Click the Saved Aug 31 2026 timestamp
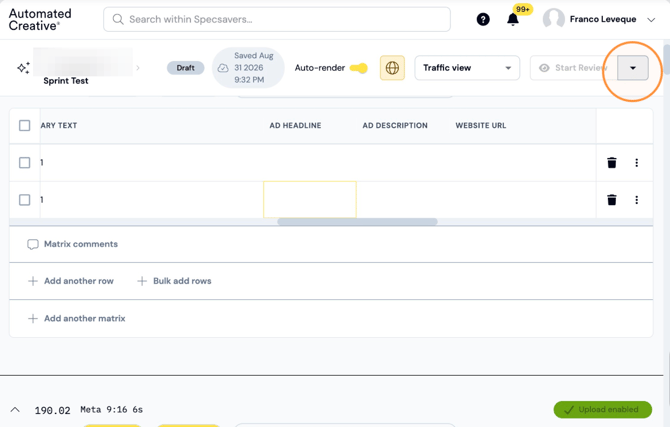 pyautogui.click(x=254, y=68)
